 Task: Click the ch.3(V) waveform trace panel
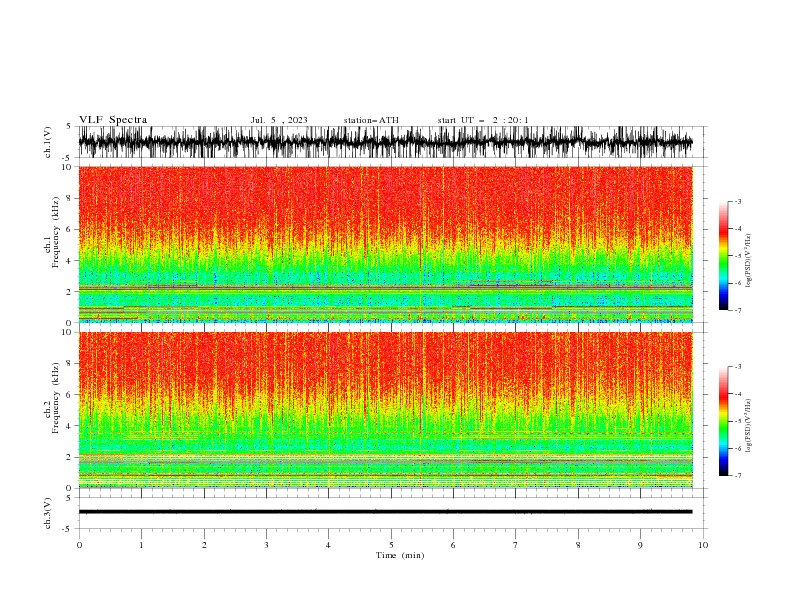392,513
